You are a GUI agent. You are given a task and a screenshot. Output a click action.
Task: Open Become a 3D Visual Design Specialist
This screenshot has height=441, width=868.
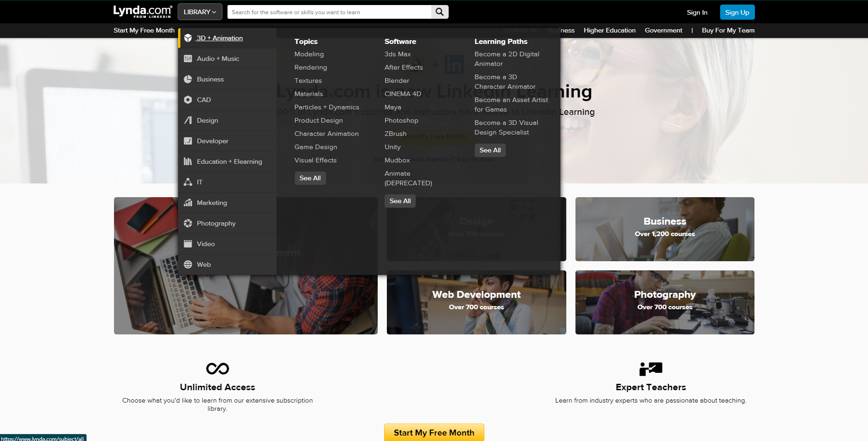click(x=506, y=128)
